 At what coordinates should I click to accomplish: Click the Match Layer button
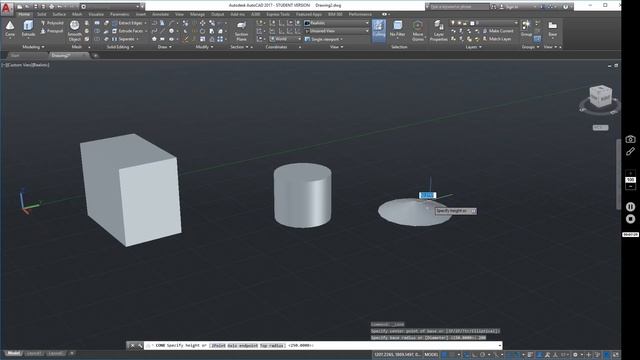[x=497, y=39]
